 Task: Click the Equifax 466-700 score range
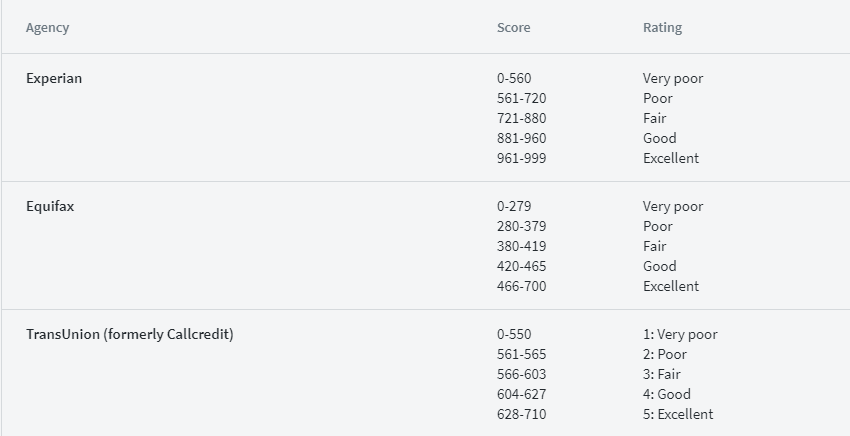pyautogui.click(x=521, y=286)
